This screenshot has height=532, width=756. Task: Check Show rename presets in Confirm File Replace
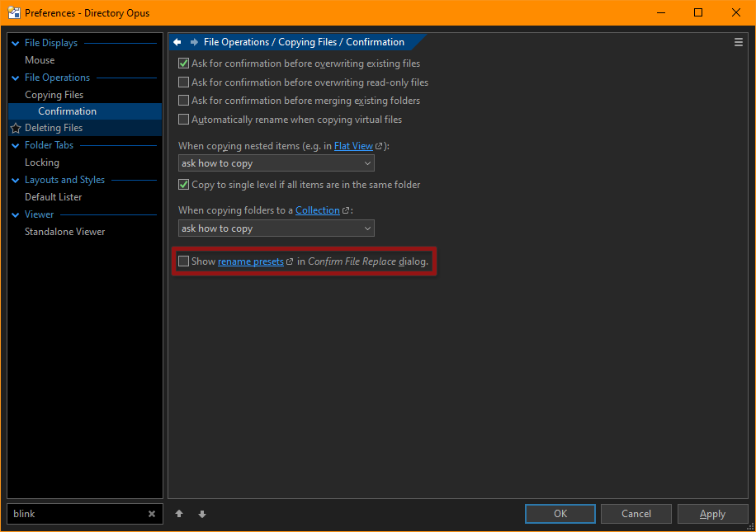(x=184, y=261)
